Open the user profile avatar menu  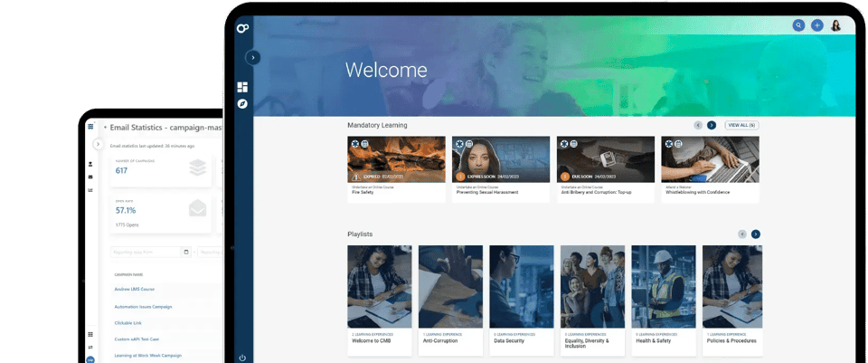[x=835, y=25]
